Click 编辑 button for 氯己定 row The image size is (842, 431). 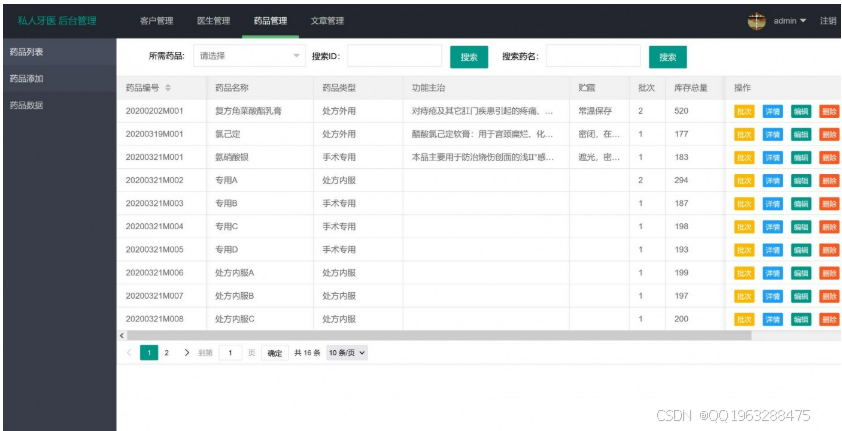pyautogui.click(x=801, y=134)
